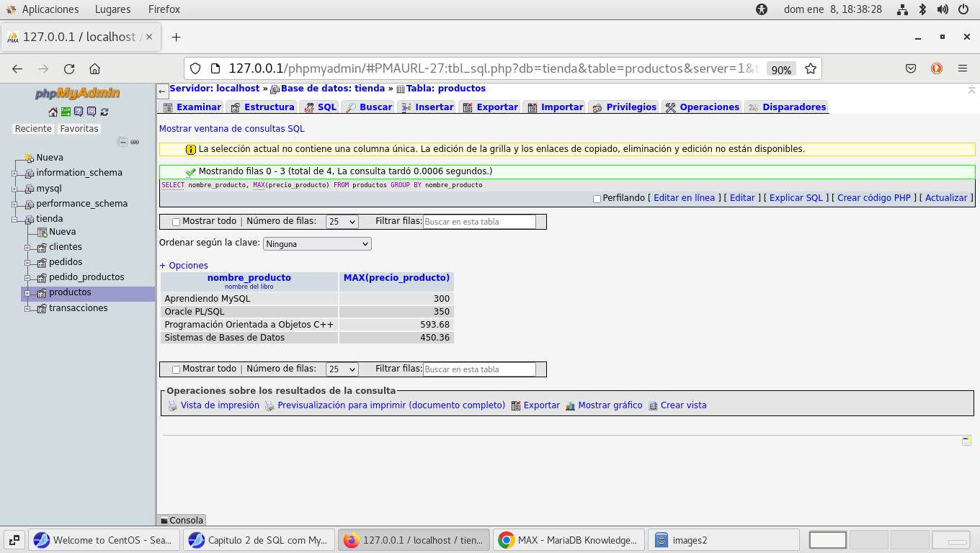Click the Explicar SQL link
980x553 pixels.
(796, 198)
